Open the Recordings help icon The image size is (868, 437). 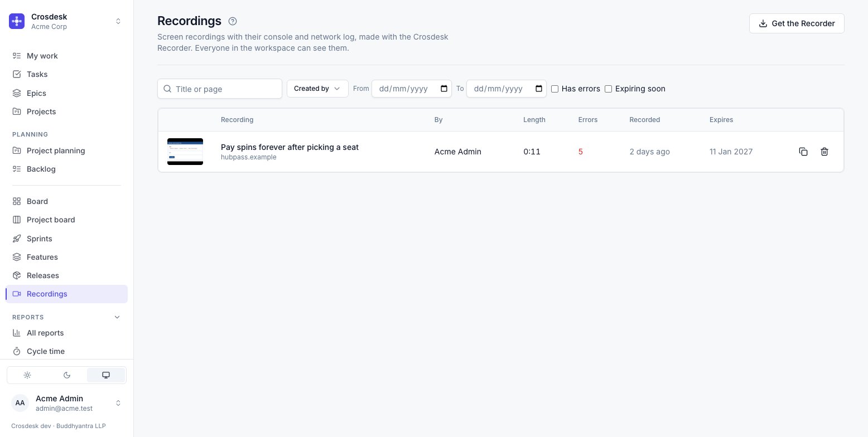click(x=233, y=21)
